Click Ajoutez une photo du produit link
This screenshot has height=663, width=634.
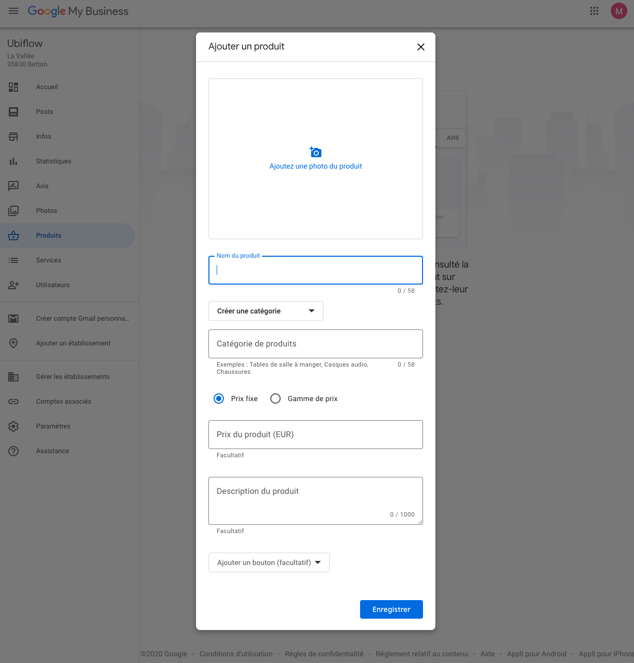coord(316,166)
